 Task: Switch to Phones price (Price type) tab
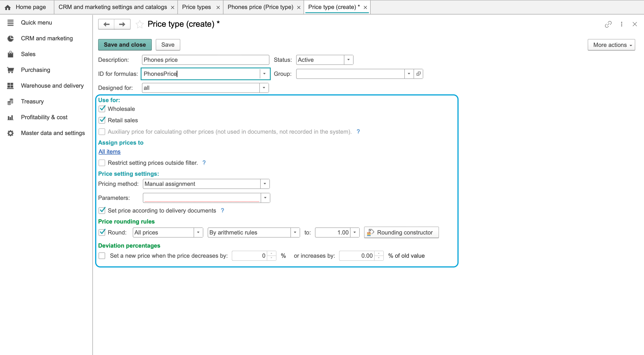pyautogui.click(x=260, y=7)
